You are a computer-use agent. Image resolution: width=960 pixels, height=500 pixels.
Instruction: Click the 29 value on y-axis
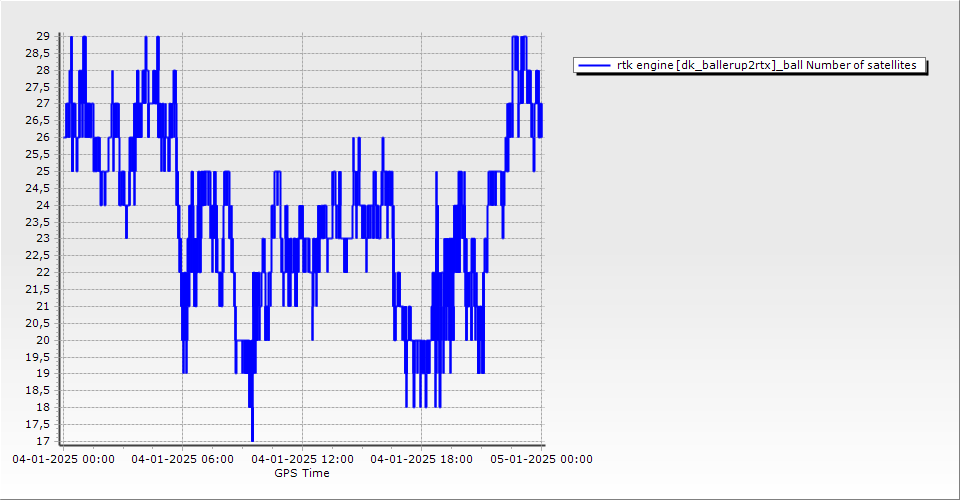point(43,36)
